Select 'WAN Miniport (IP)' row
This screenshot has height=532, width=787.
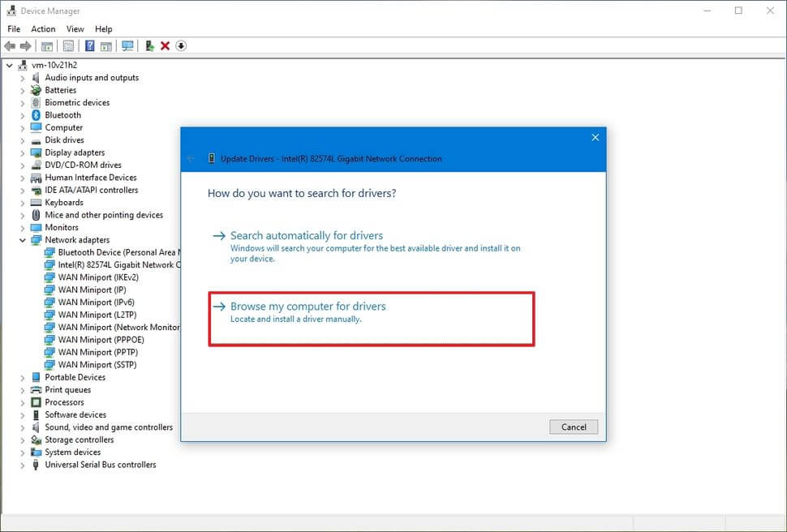[85, 290]
